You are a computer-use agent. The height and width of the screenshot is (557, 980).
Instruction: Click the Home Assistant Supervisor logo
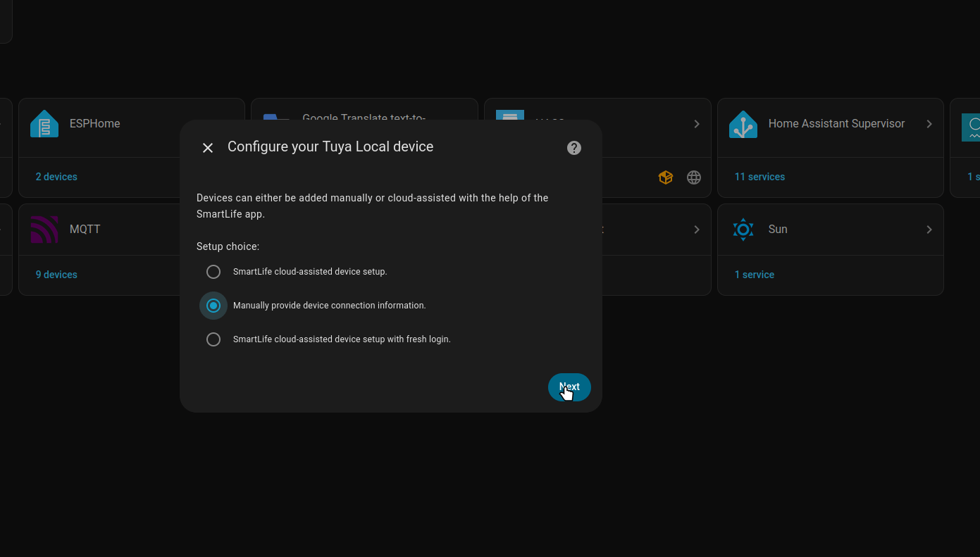point(743,124)
